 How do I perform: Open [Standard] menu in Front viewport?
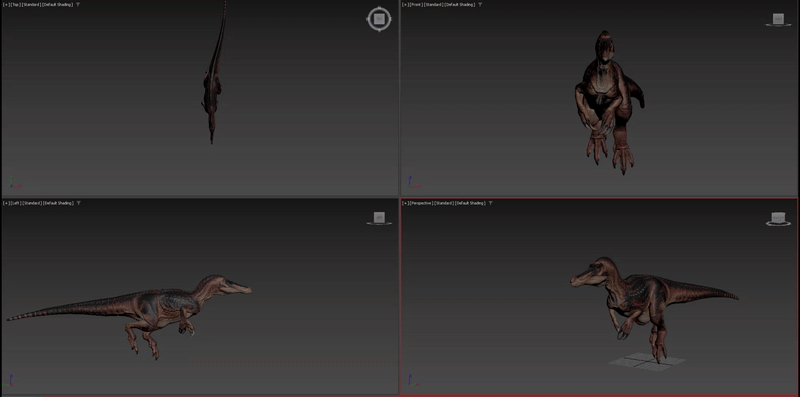pyautogui.click(x=434, y=5)
